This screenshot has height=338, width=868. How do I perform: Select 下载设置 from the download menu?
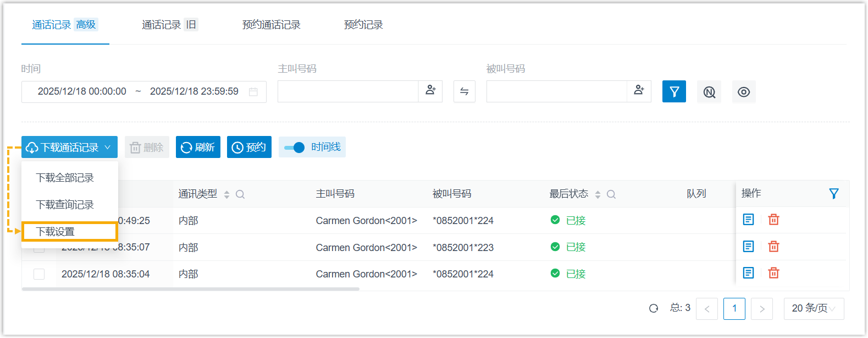coord(69,232)
